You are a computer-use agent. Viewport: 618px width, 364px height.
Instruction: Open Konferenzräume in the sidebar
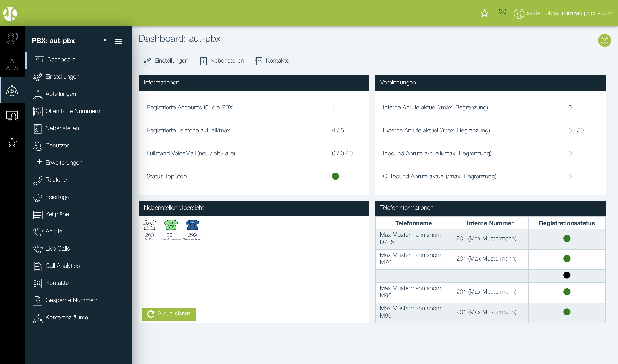coord(66,317)
